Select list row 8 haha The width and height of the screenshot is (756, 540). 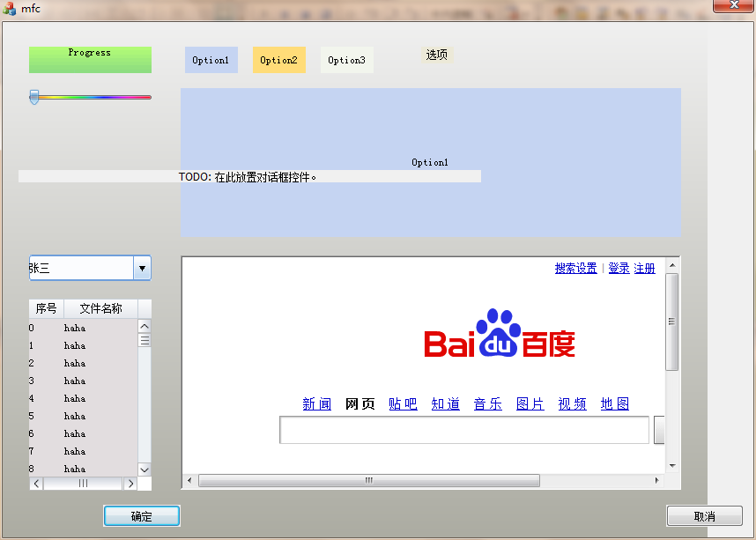pyautogui.click(x=84, y=469)
